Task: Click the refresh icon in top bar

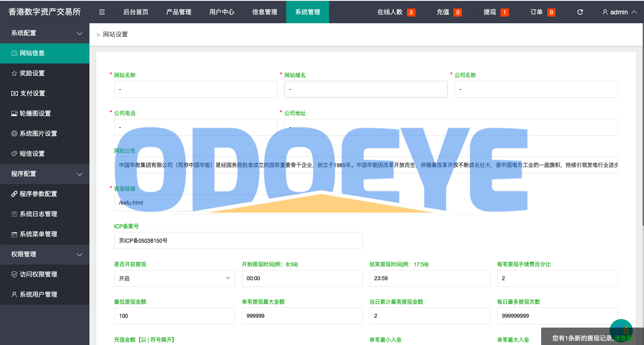Action: coord(580,12)
